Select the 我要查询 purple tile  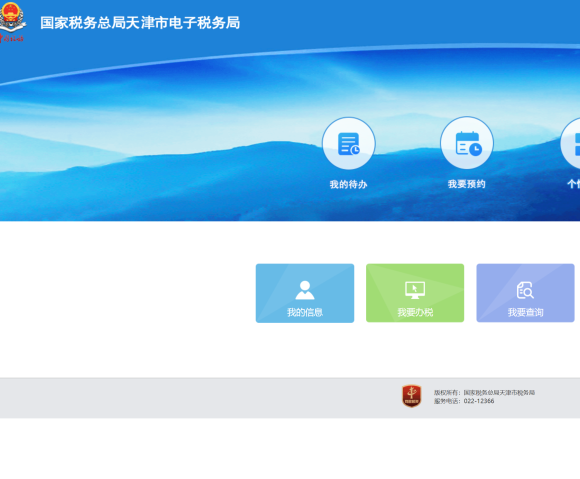pos(525,293)
